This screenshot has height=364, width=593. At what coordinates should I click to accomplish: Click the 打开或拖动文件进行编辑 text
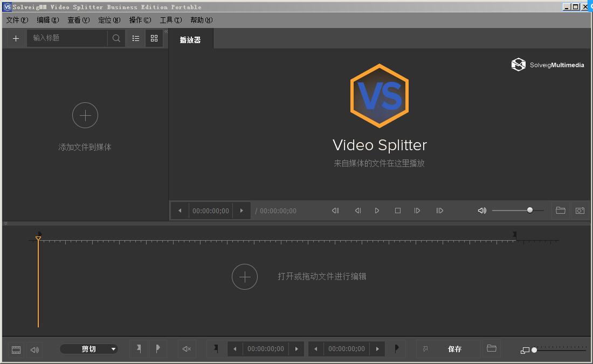(x=322, y=276)
